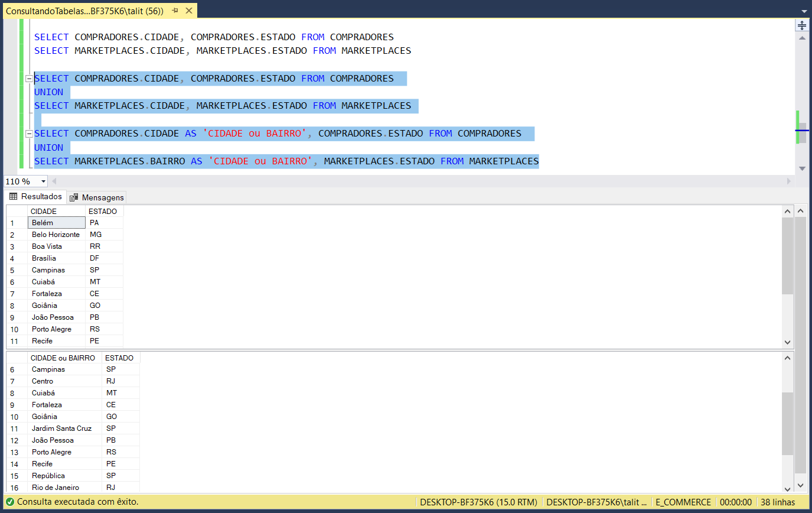Select the 'João Pessoa' cell in first grid
812x513 pixels.
point(56,317)
